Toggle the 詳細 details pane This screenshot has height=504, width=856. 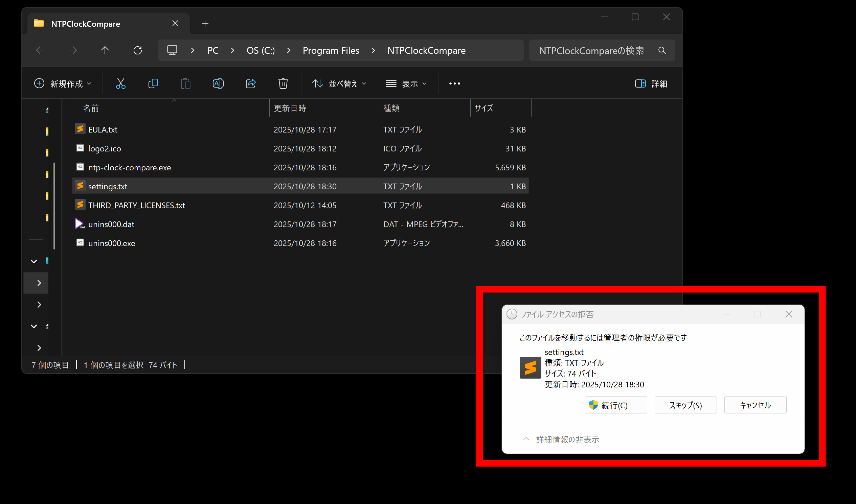(651, 83)
